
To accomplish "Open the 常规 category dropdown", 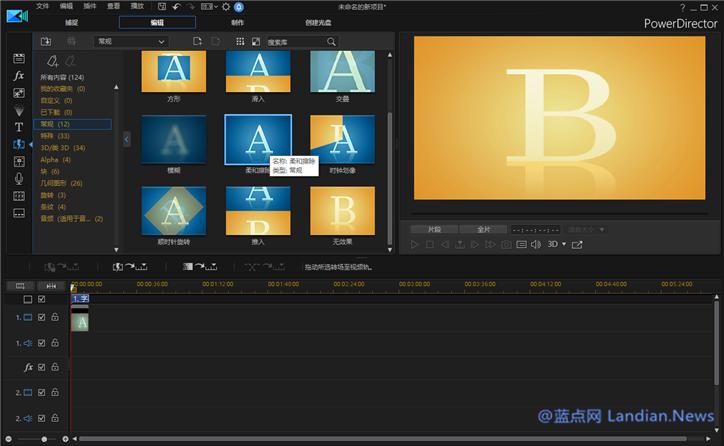I will 131,42.
